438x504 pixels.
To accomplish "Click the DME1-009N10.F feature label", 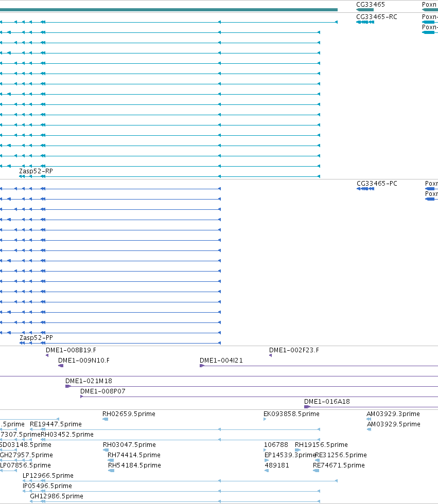I will tap(83, 361).
